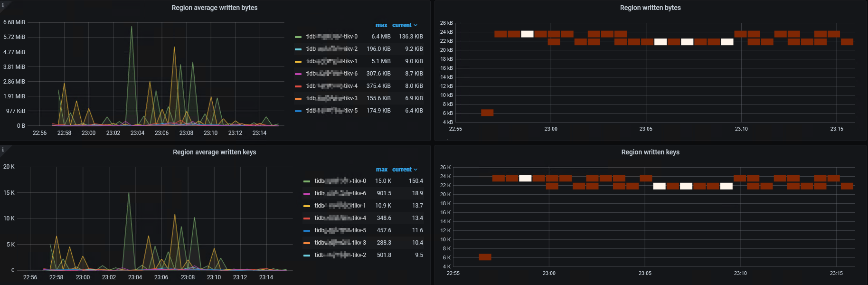Screen dimensions: 868x285
Task: Click light blue swatch of tikv-2 in written keys legend
Action: point(307,256)
